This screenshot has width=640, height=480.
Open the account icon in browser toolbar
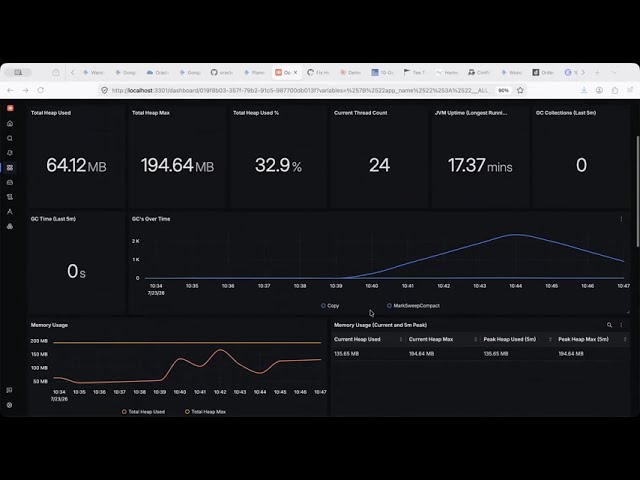[x=599, y=90]
